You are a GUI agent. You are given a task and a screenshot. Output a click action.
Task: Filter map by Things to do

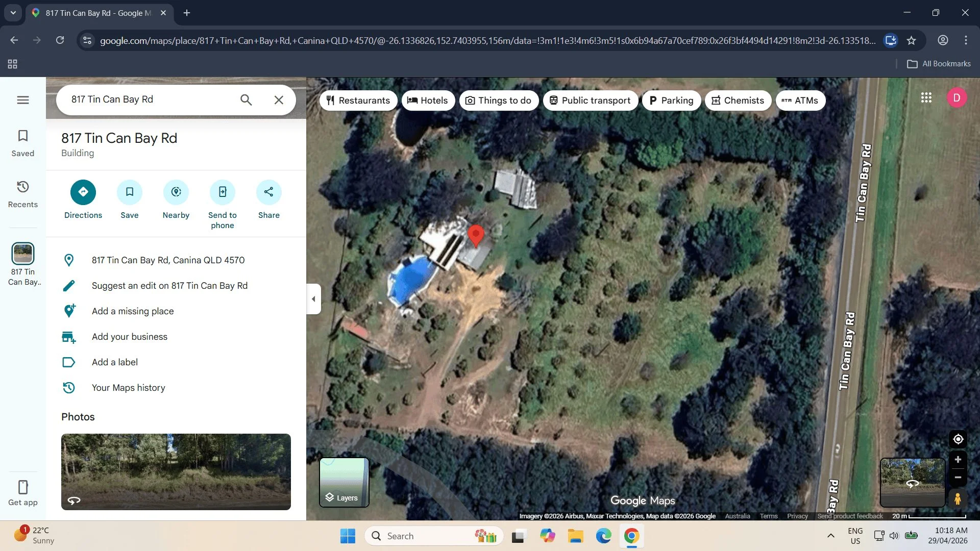[499, 101]
